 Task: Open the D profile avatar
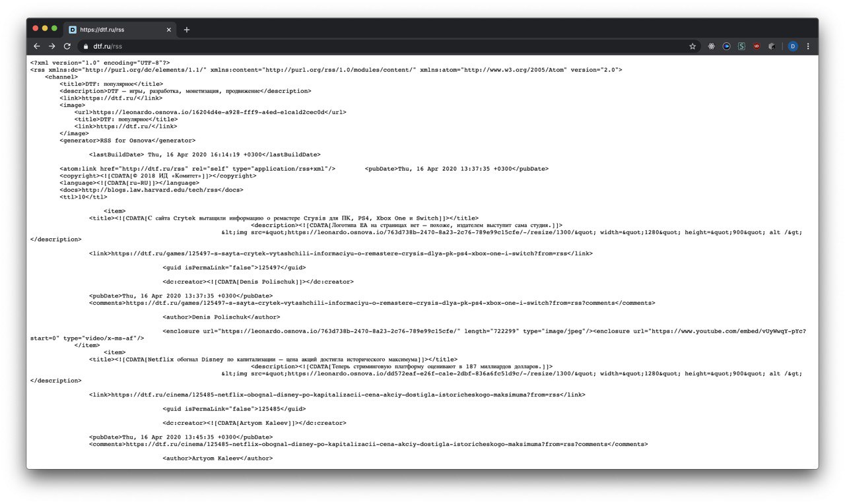click(793, 46)
